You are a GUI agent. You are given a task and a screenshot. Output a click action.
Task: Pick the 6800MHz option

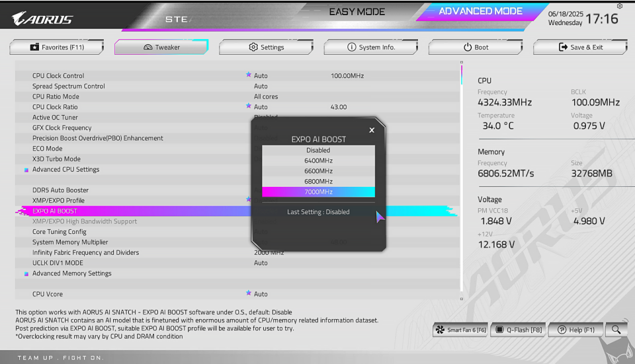(318, 182)
